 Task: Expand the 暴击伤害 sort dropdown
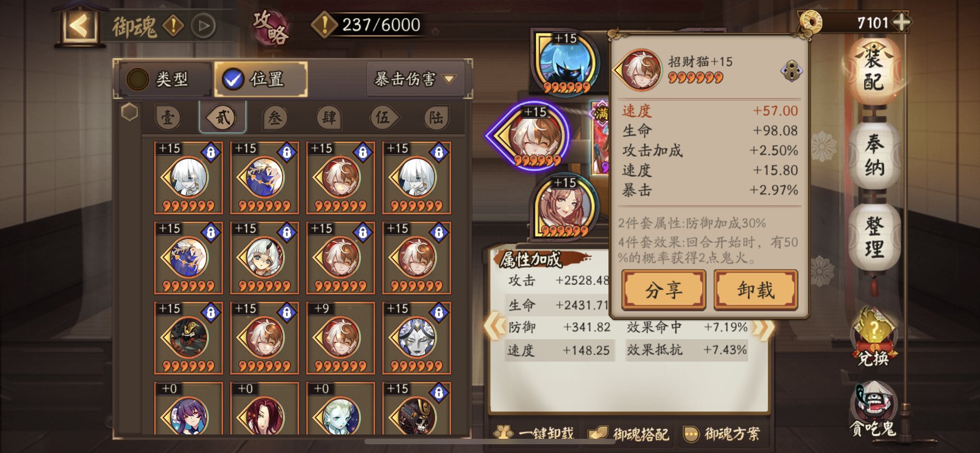(x=415, y=79)
